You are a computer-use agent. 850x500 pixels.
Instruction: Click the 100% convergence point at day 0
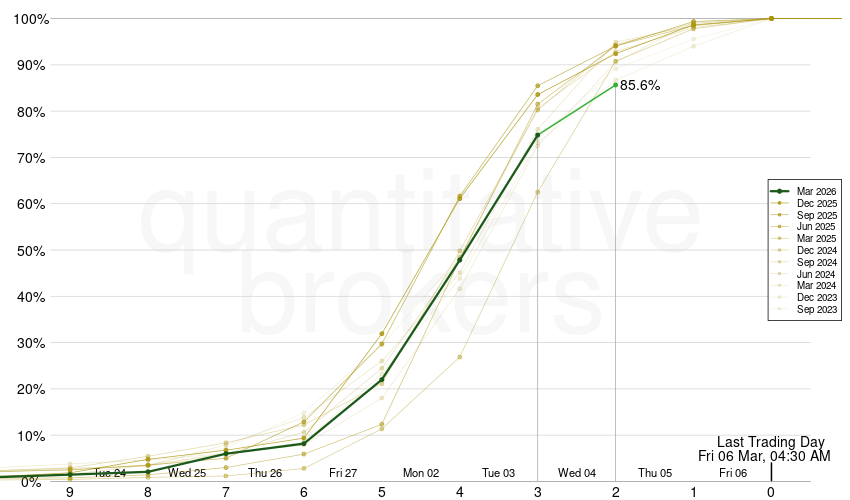tap(771, 18)
